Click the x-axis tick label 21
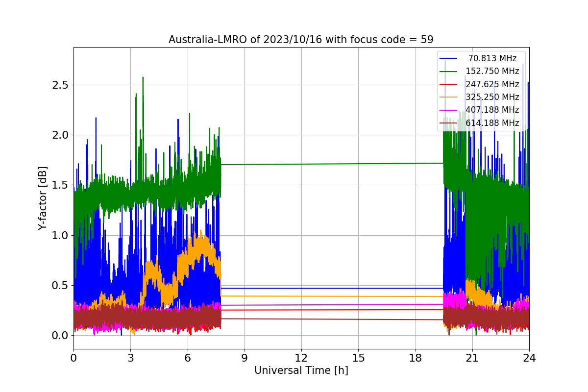Screen dimensions: 588x392 pos(472,358)
